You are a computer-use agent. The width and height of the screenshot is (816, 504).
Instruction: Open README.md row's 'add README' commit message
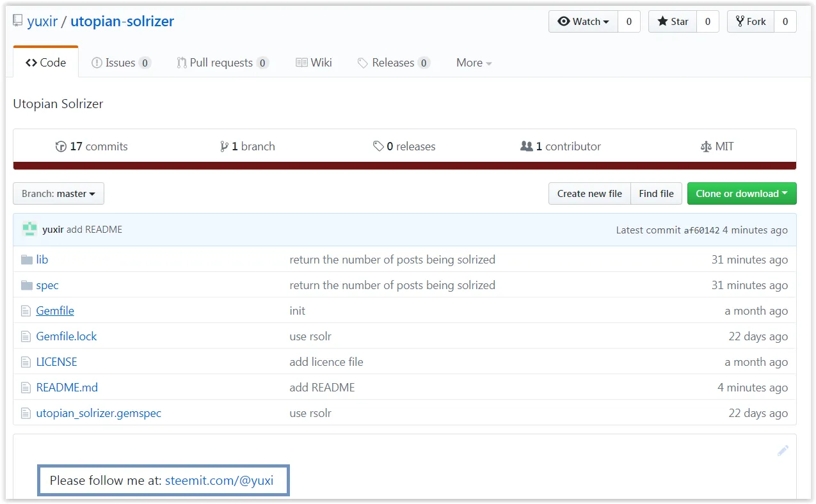[x=322, y=388]
